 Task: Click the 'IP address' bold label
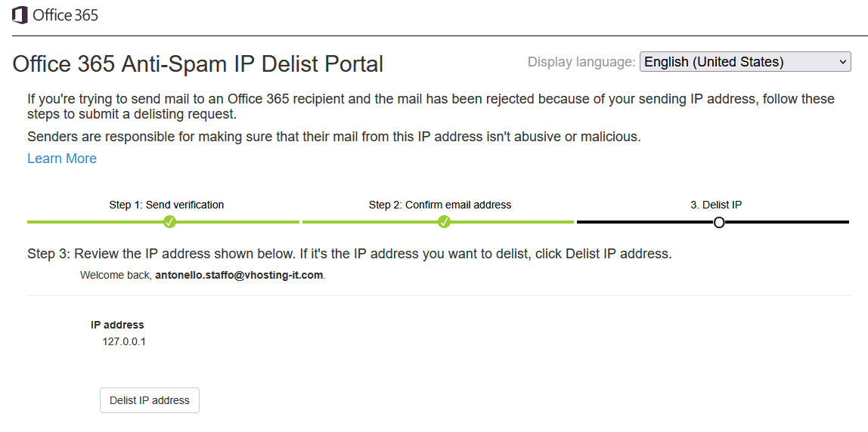(117, 325)
